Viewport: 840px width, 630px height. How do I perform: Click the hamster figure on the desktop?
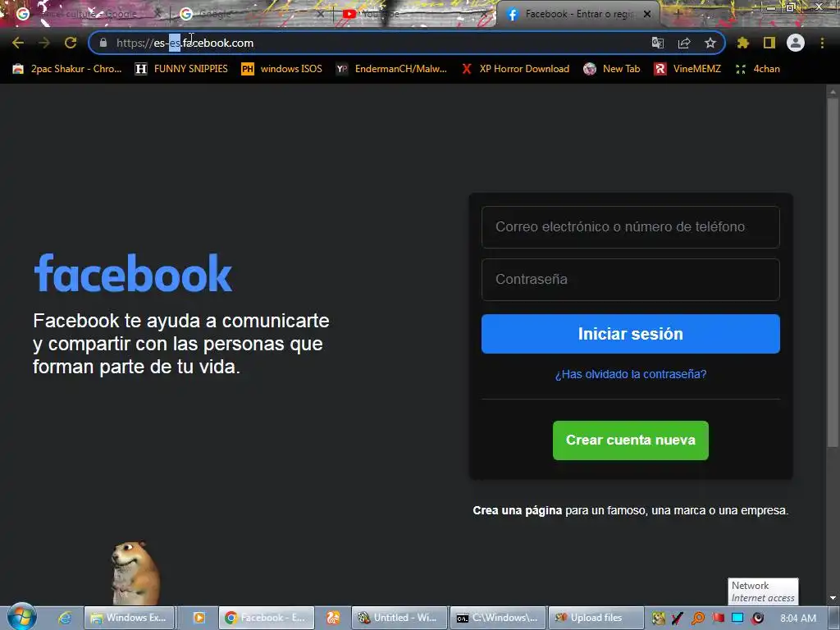coord(135,573)
